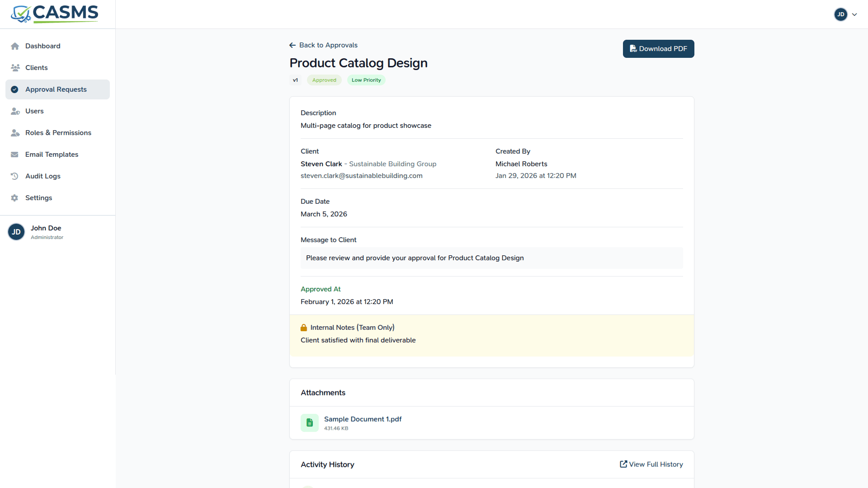Go to the Email Templates page

(x=52, y=155)
